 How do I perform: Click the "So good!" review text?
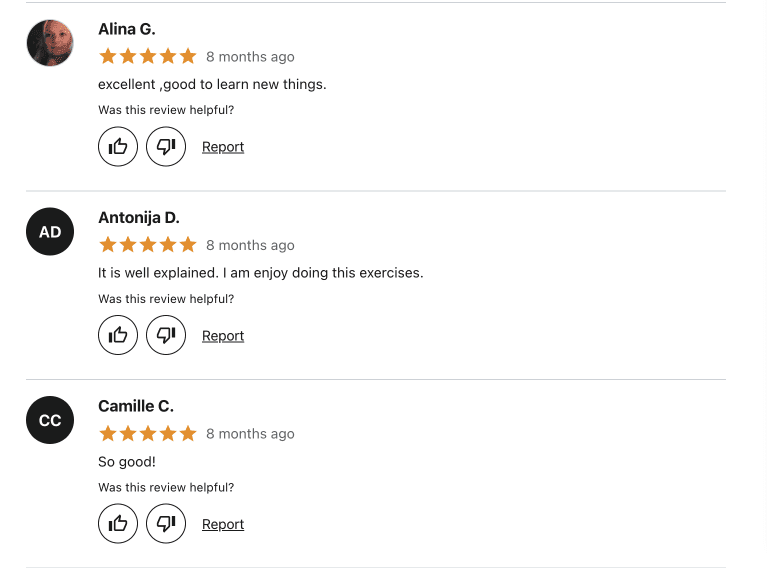tap(127, 462)
